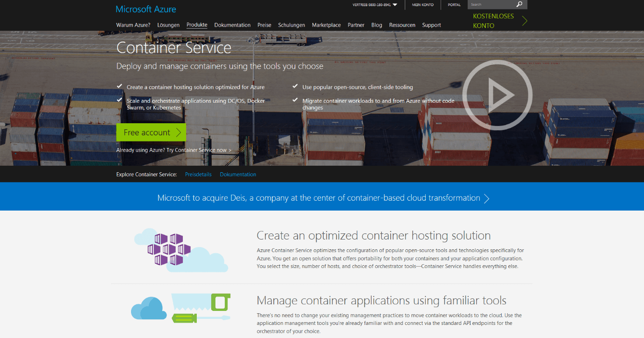Click 'Migrate container workloads' bullet text
Screen dimensions: 644x338
coord(378,104)
